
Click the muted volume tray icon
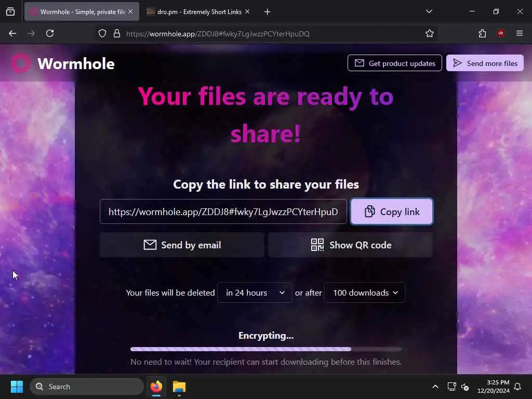(465, 387)
